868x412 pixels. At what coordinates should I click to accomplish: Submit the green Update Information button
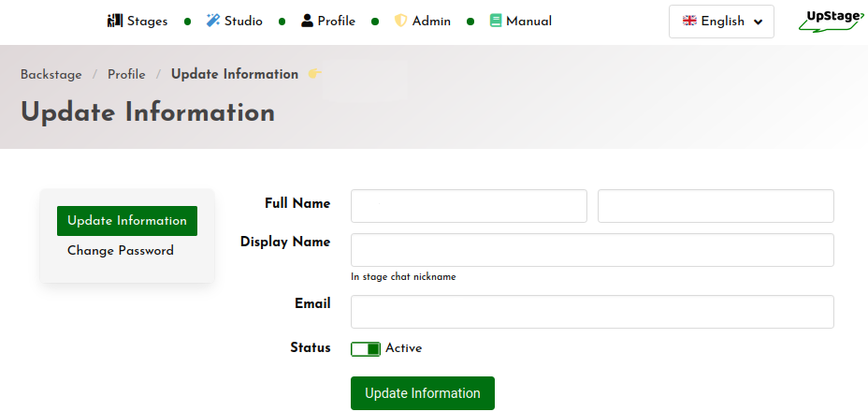(423, 393)
